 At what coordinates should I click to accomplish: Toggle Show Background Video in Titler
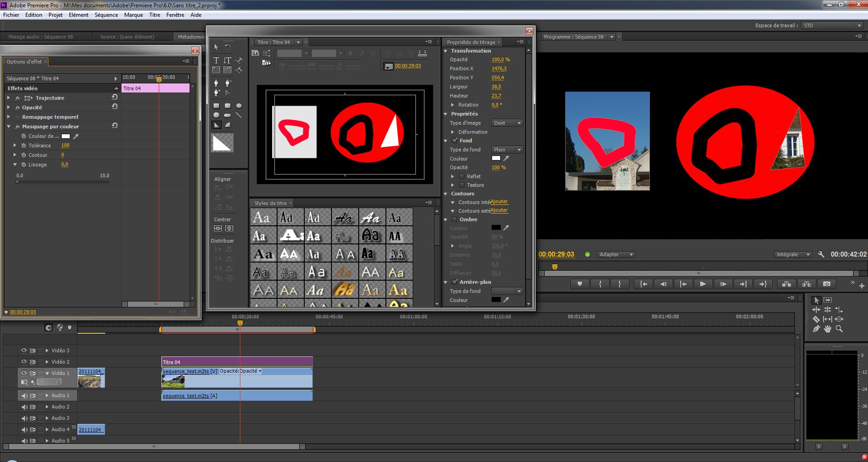388,66
